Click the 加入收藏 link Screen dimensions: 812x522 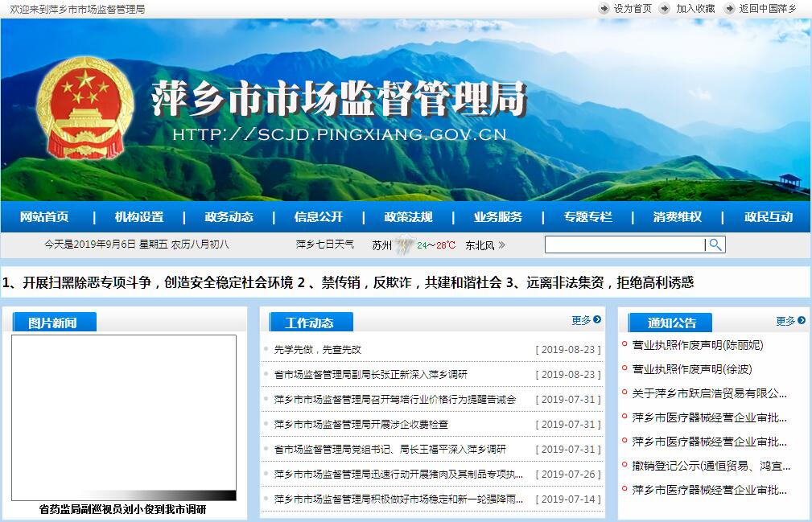tap(695, 9)
